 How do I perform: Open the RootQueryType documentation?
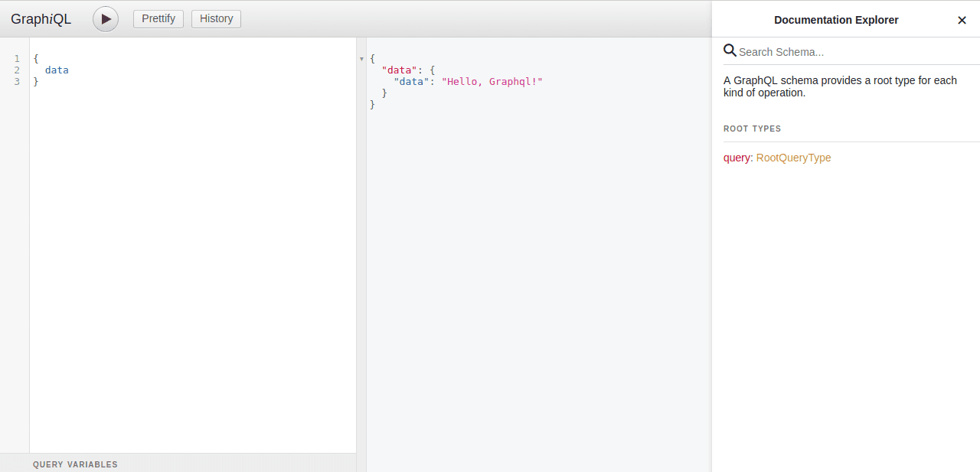click(x=793, y=158)
